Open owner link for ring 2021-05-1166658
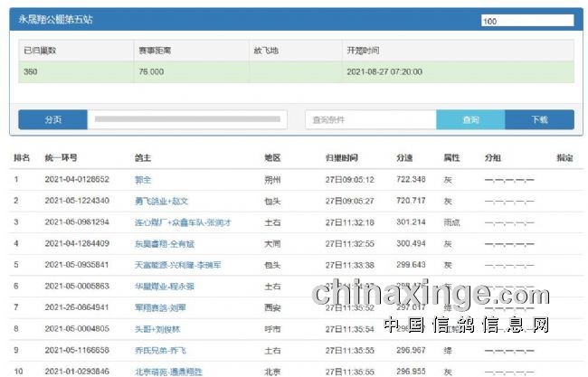 [x=161, y=350]
